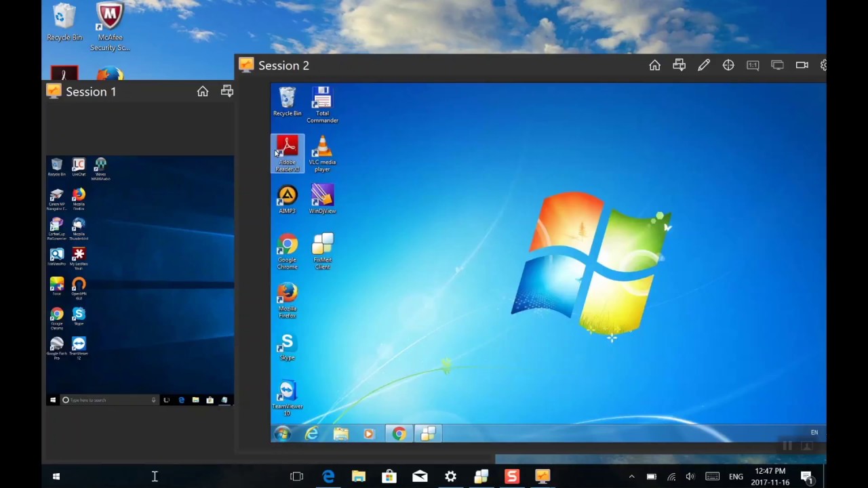Image resolution: width=868 pixels, height=488 pixels.
Task: Click the Home icon in Session 1 toolbar
Action: tap(203, 91)
